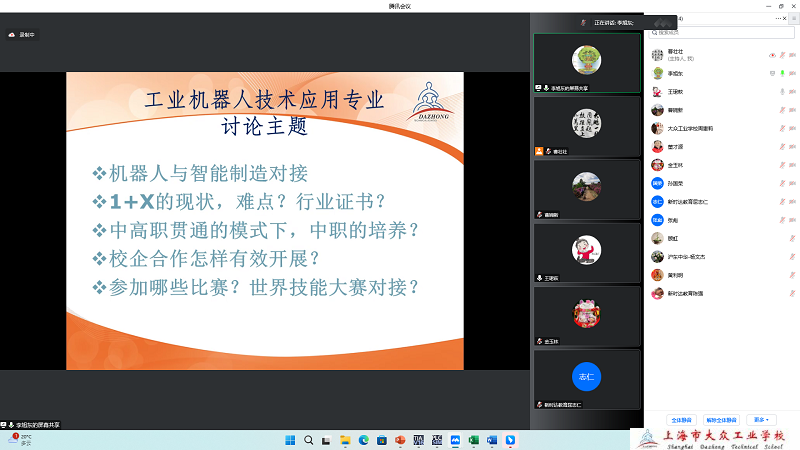Select the top green-bordered speaker video tile

click(587, 63)
